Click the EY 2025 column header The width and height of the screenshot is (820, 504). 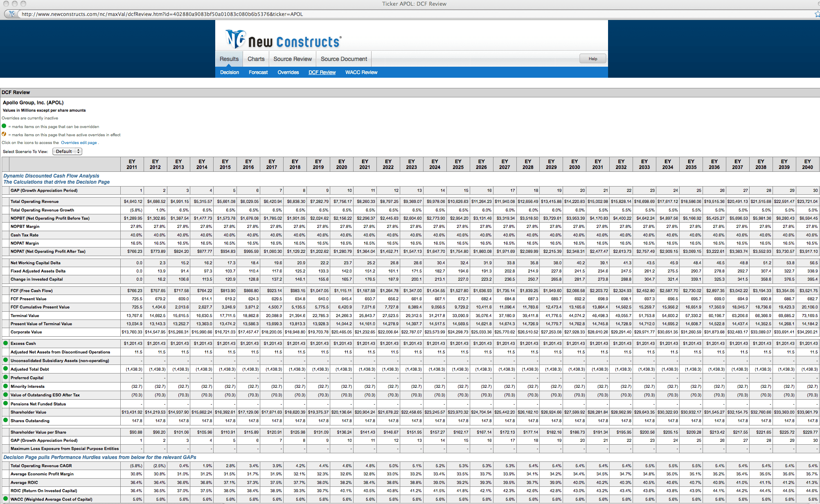coord(458,164)
